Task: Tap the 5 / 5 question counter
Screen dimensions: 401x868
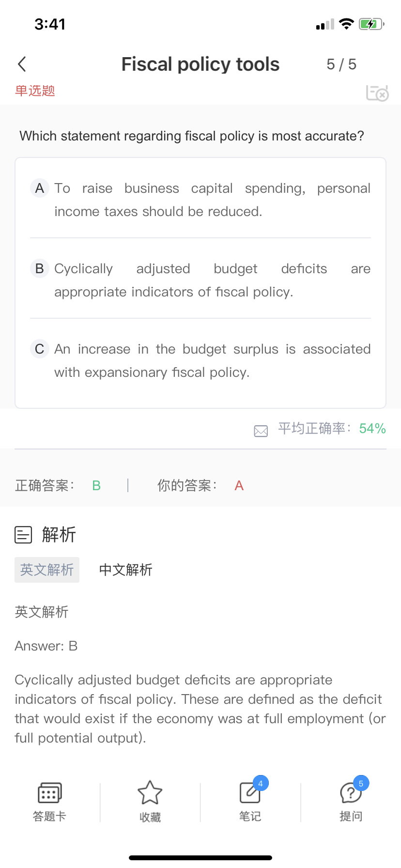Action: (x=341, y=64)
